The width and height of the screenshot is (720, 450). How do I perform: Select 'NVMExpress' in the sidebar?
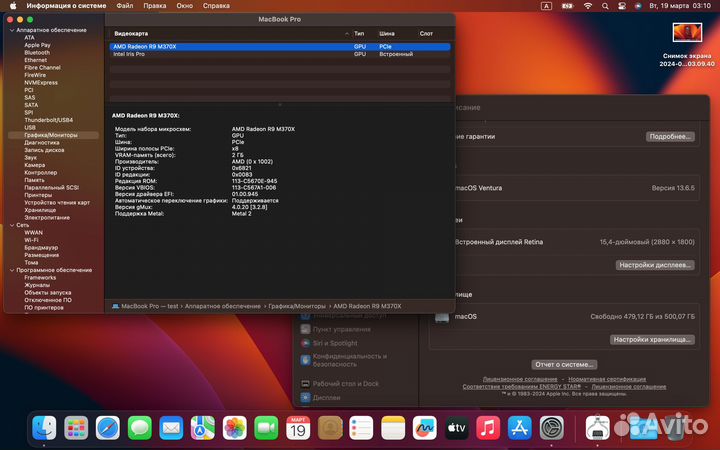(41, 83)
